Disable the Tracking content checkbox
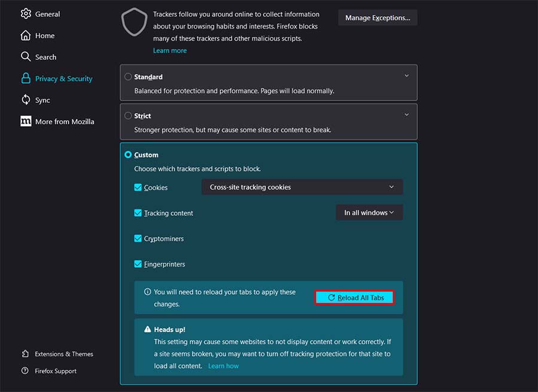 138,213
